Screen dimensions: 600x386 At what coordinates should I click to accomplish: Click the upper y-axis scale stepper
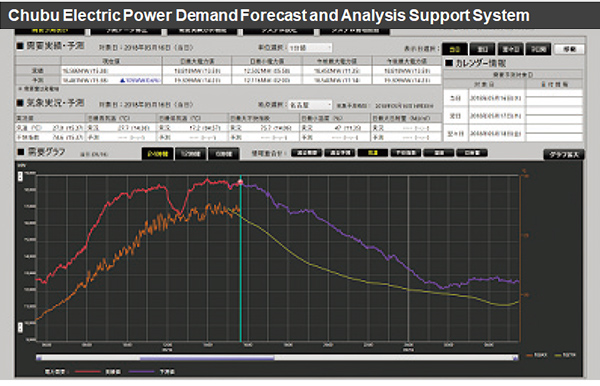[21, 176]
